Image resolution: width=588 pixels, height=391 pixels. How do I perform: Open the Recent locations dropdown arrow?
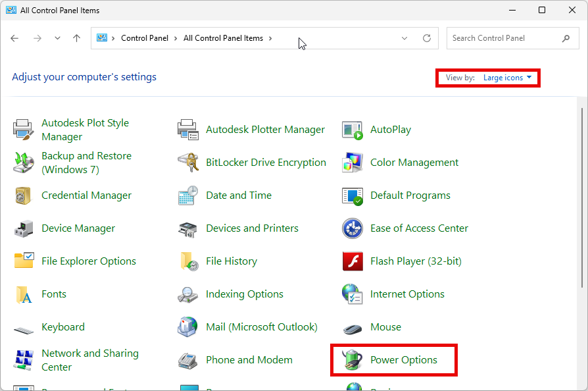(x=57, y=39)
